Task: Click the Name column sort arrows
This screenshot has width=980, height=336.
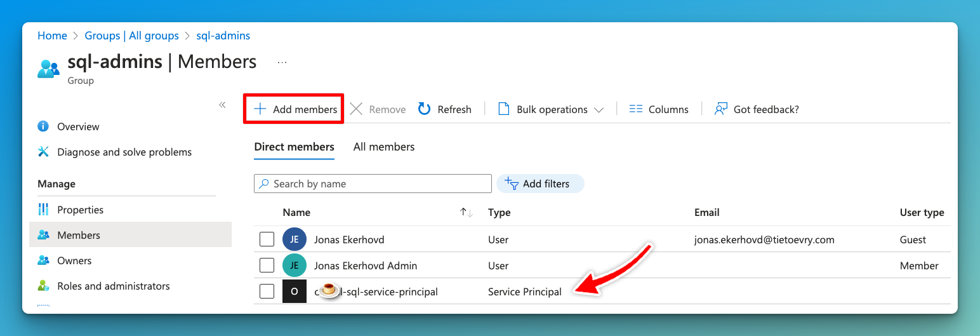Action: pos(467,213)
